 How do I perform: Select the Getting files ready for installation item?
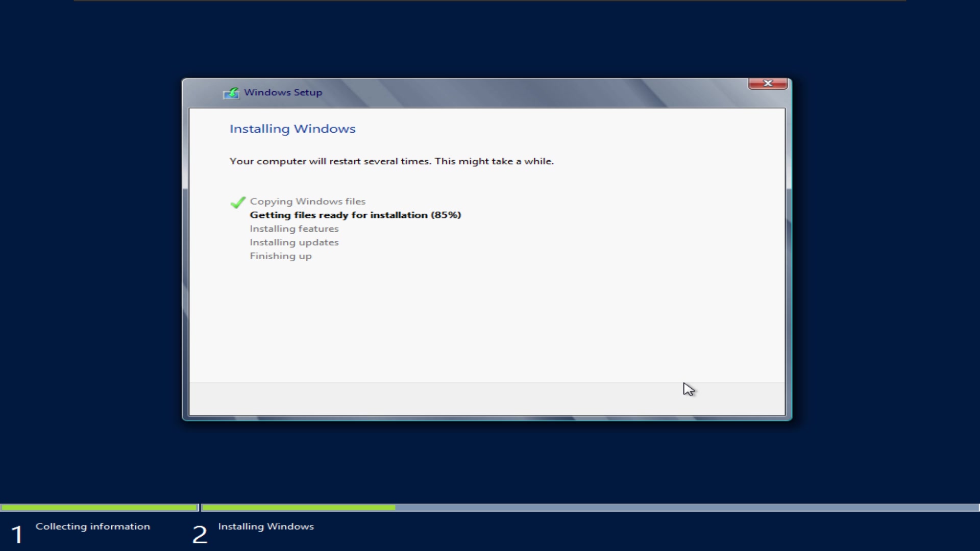click(355, 215)
